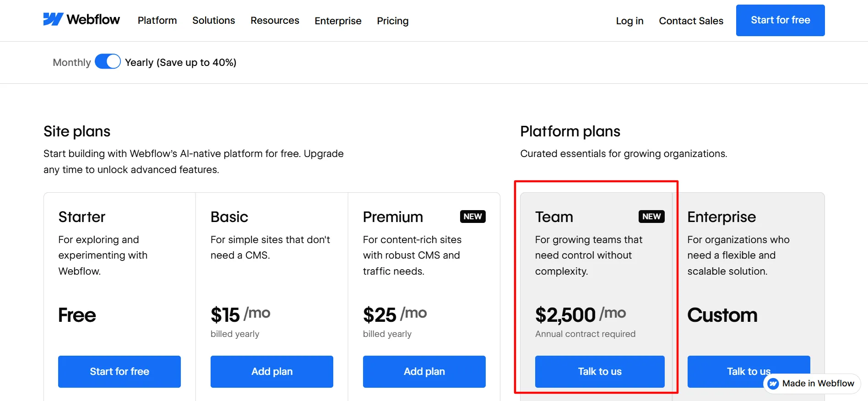Click the Site plans heading
This screenshot has width=868, height=401.
pos(77,131)
